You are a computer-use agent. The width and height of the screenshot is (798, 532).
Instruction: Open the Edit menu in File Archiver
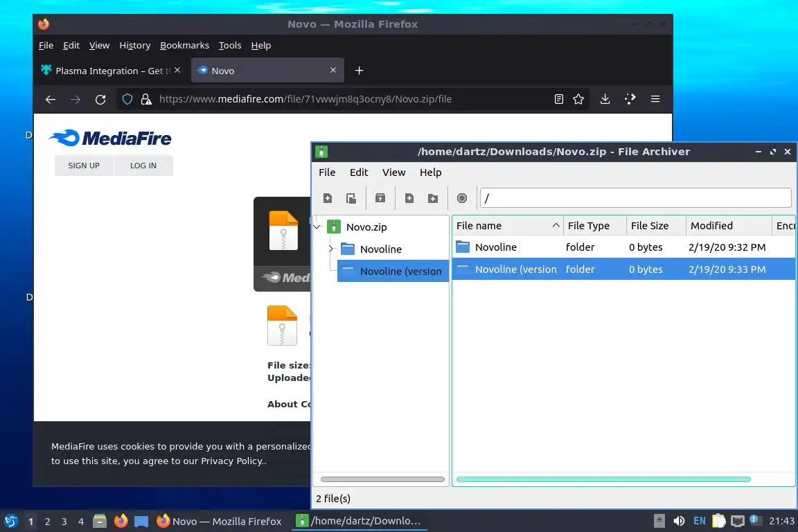[359, 172]
